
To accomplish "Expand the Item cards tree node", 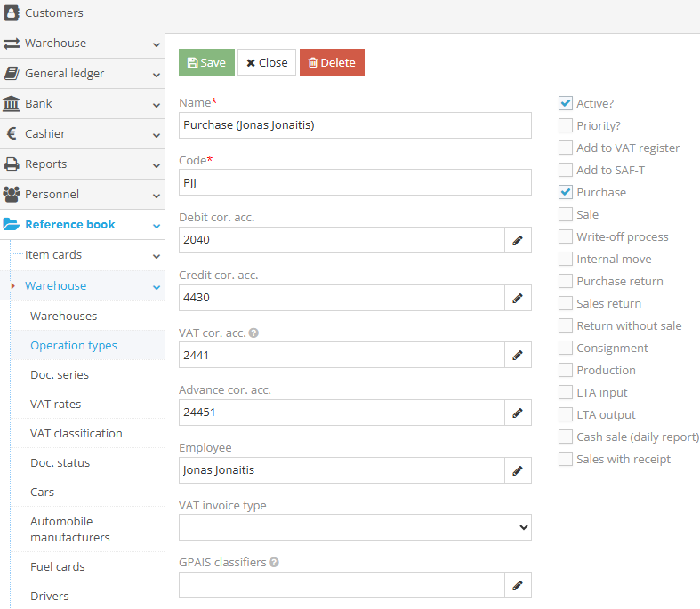I will pyautogui.click(x=82, y=255).
